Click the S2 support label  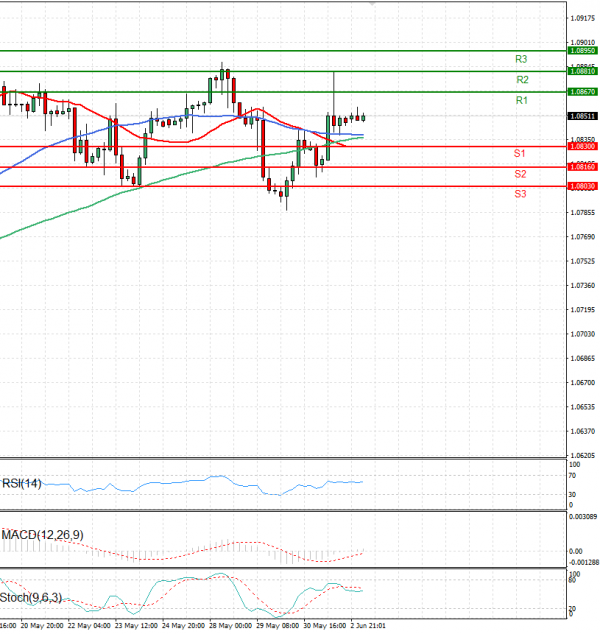[520, 174]
